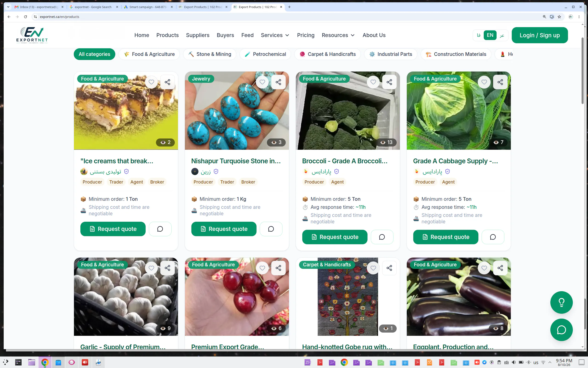
Task: Favorite the Broccoli product card
Action: 373,82
